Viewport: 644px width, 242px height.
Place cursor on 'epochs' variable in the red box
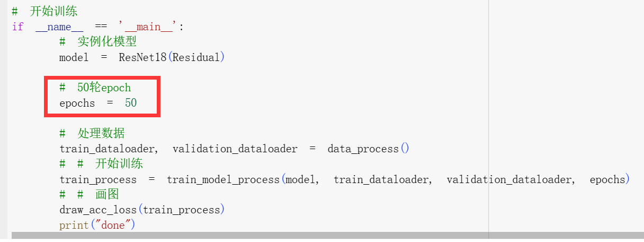click(x=77, y=103)
